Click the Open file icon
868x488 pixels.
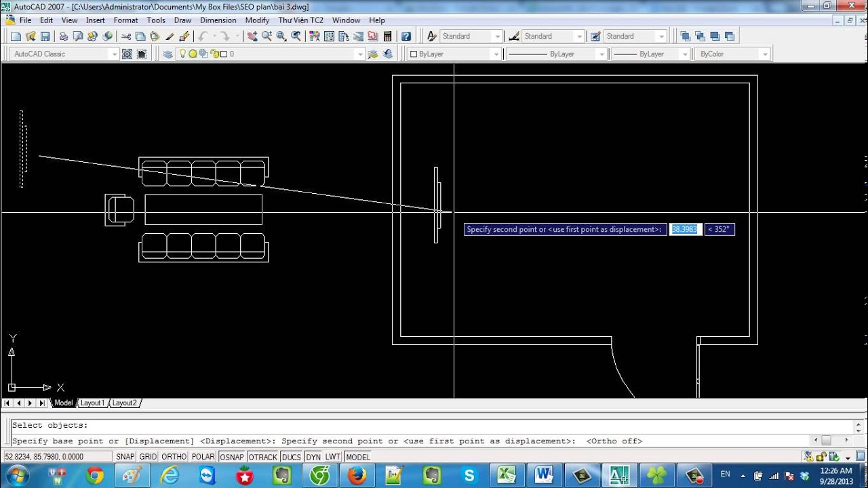[31, 36]
